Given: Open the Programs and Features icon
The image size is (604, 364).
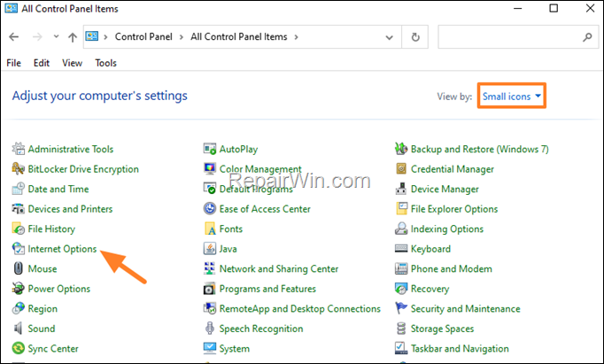Looking at the screenshot, I should (210, 289).
